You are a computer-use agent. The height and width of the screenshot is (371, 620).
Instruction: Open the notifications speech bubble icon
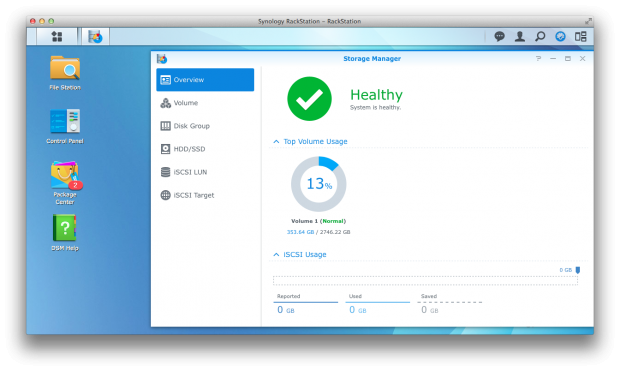[499, 36]
